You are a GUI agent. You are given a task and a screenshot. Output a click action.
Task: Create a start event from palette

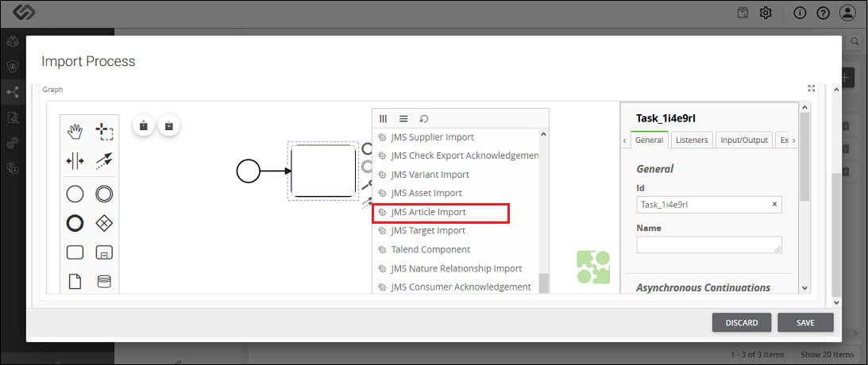pos(75,194)
